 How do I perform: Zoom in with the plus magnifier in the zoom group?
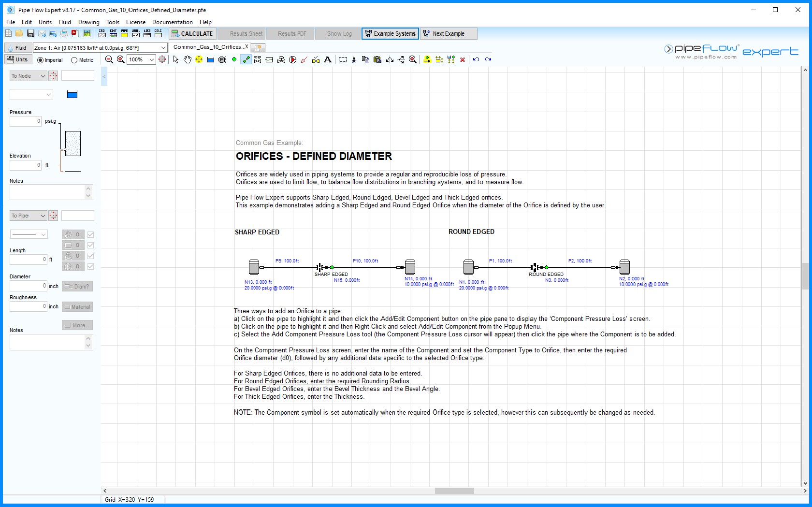121,59
